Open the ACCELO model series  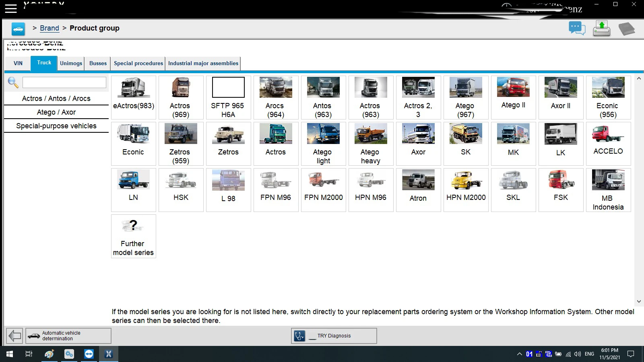[x=609, y=144]
